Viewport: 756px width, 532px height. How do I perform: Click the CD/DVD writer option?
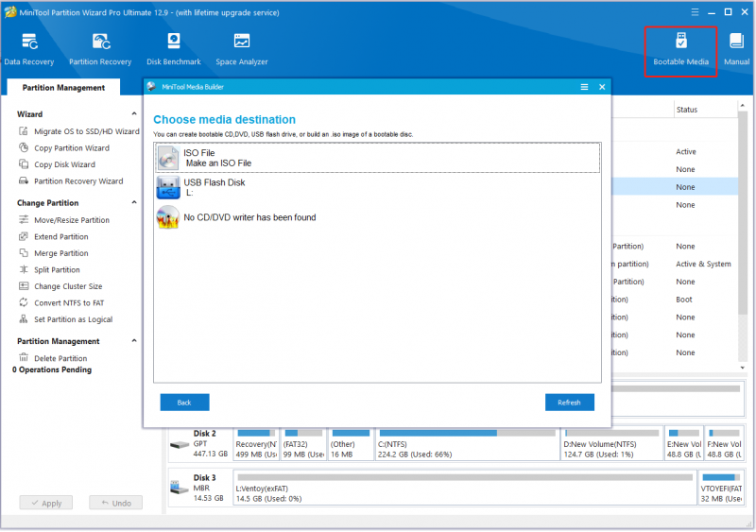pyautogui.click(x=377, y=217)
